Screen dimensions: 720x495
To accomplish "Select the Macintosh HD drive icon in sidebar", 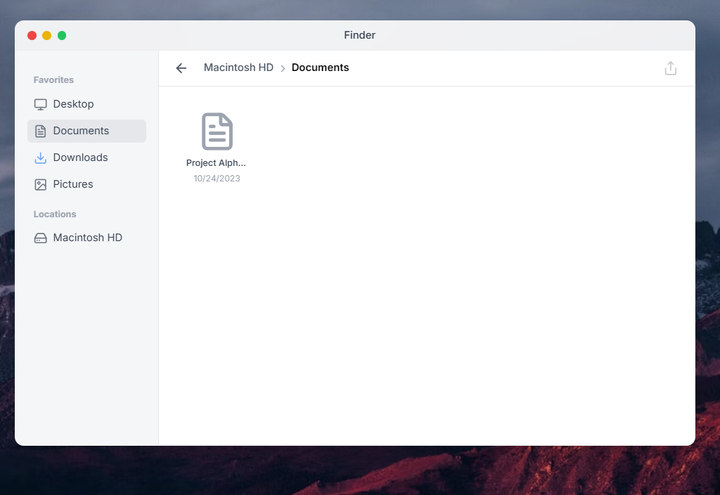I will [x=40, y=238].
